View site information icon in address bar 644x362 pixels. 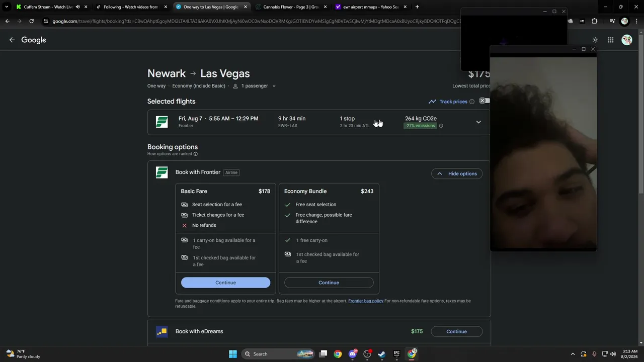tap(46, 21)
